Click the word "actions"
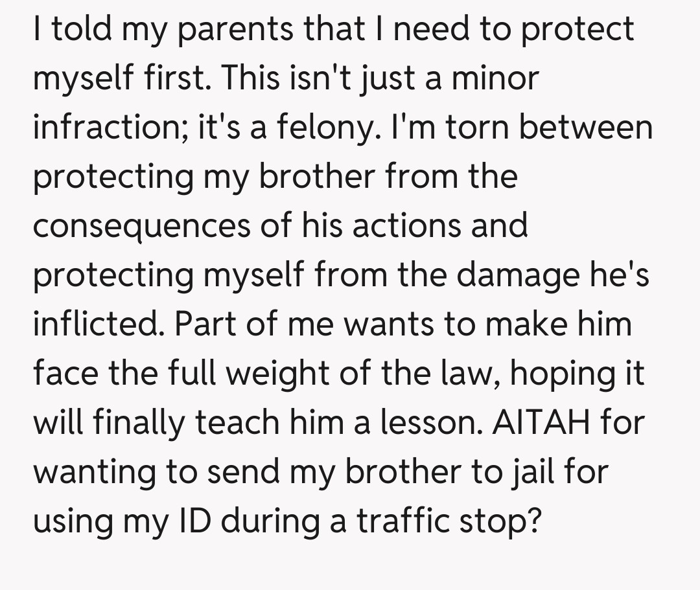The width and height of the screenshot is (700, 590). pos(423,225)
